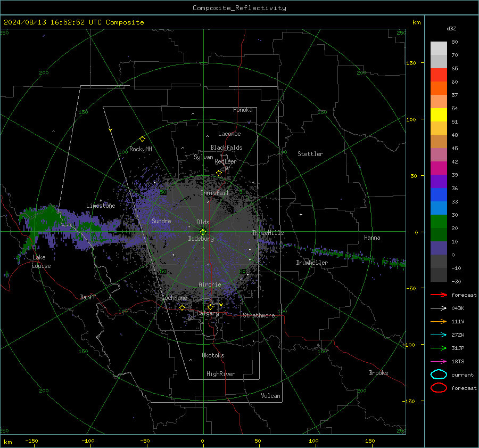
Task: Click the Banff label
Action: click(x=88, y=297)
